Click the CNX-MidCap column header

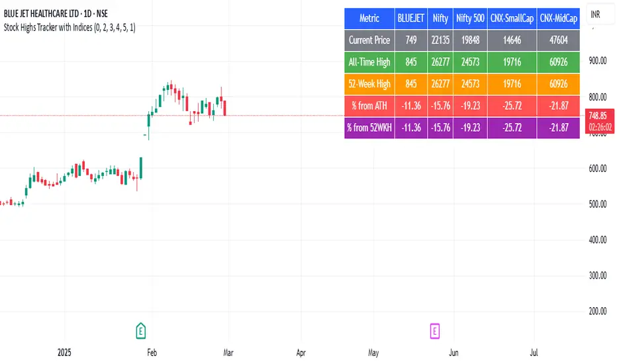tap(558, 19)
